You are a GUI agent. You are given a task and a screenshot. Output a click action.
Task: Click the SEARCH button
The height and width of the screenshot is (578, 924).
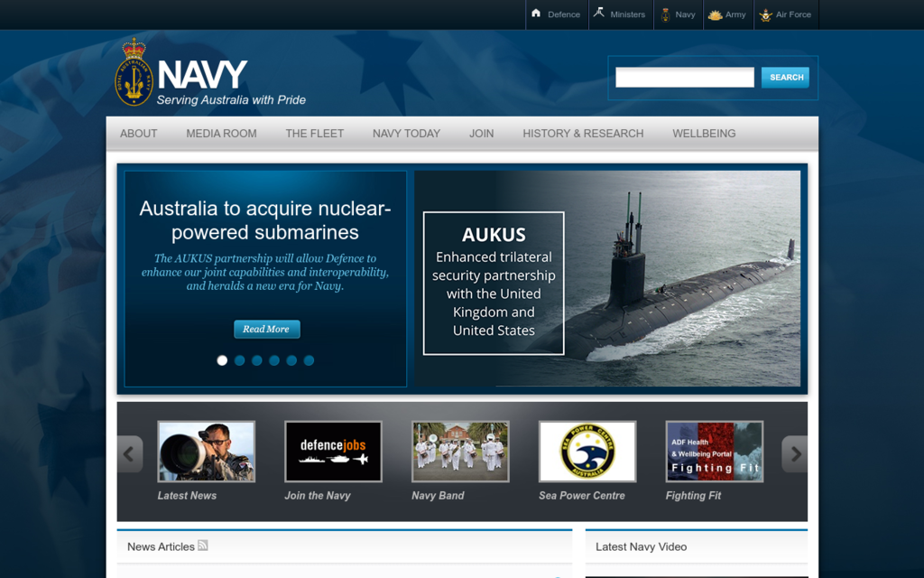tap(784, 77)
